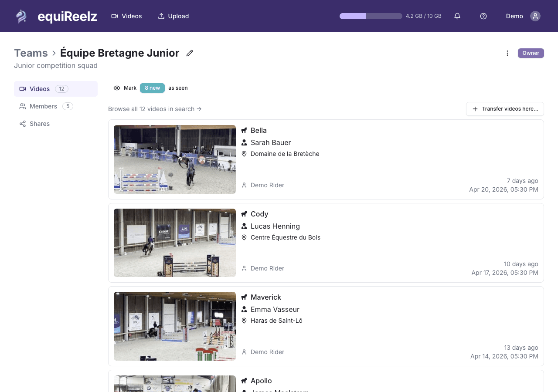Click the Sarah Bauer rider name
This screenshot has height=392, width=558.
271,142
